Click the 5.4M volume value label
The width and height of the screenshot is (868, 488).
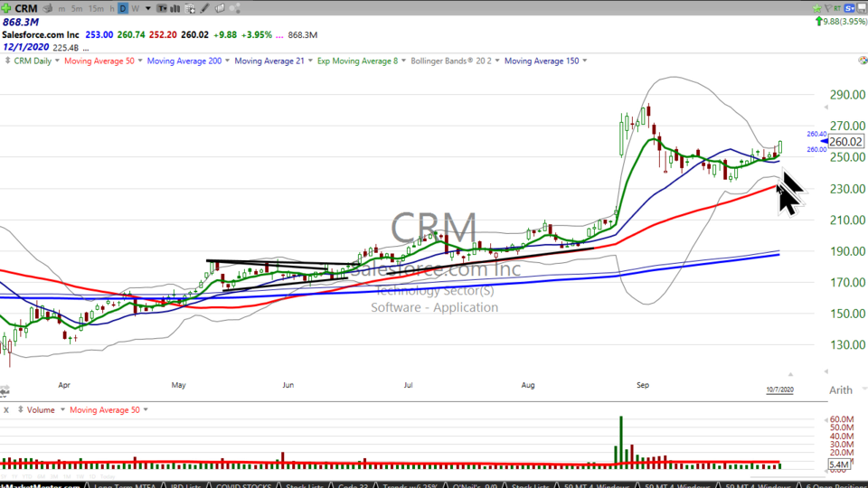(839, 465)
